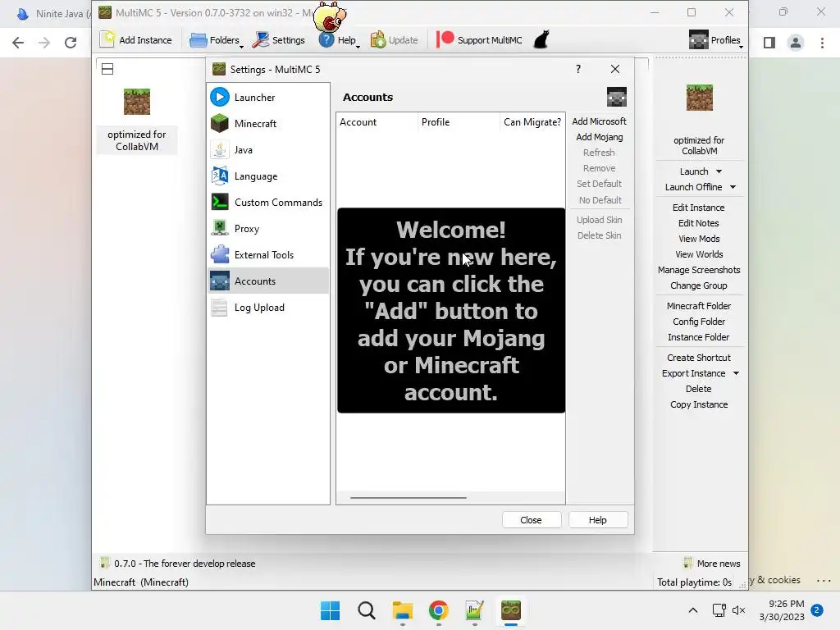Click Edit Instance

(699, 208)
